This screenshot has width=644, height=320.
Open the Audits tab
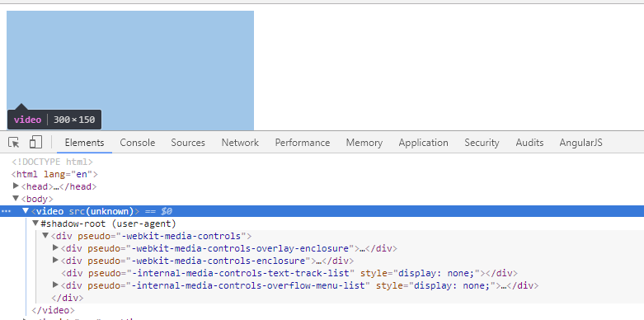coord(529,143)
